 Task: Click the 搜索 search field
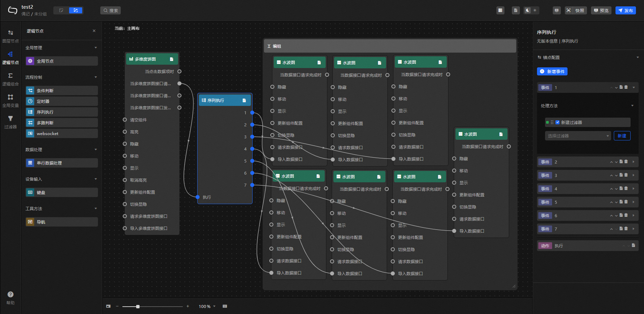coord(110,10)
